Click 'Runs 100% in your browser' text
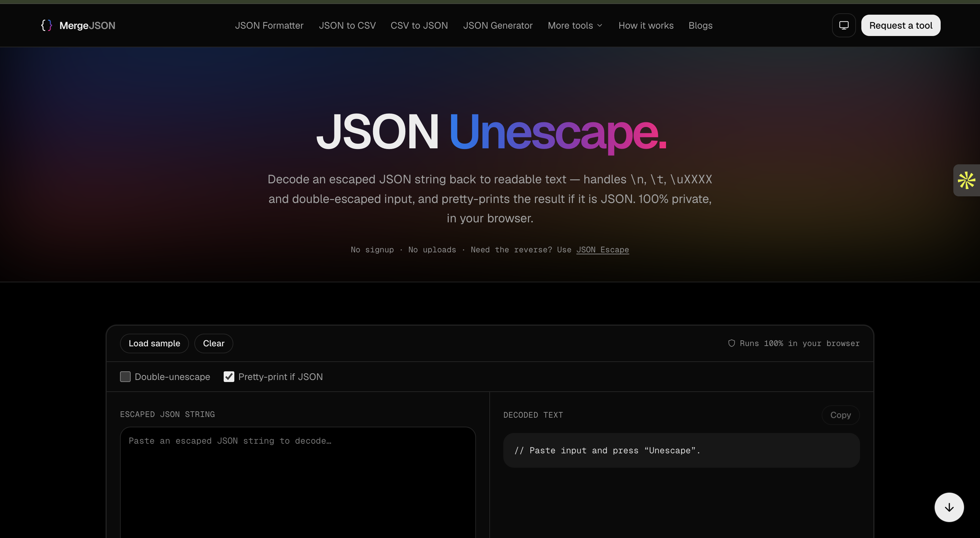Screen dimensions: 980x538 point(799,343)
